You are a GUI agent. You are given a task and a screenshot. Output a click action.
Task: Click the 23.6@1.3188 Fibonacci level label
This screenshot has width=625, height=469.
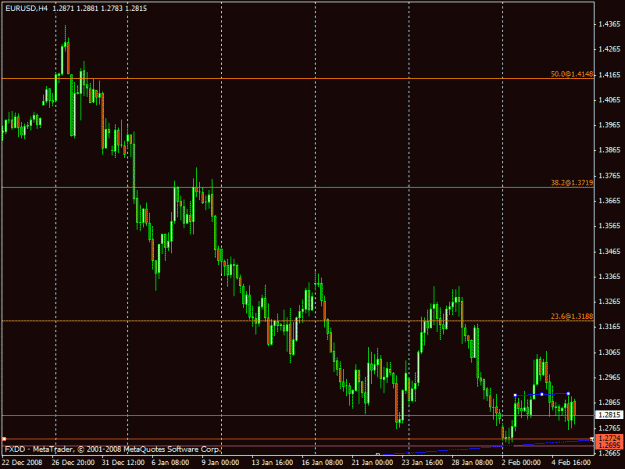tap(572, 316)
